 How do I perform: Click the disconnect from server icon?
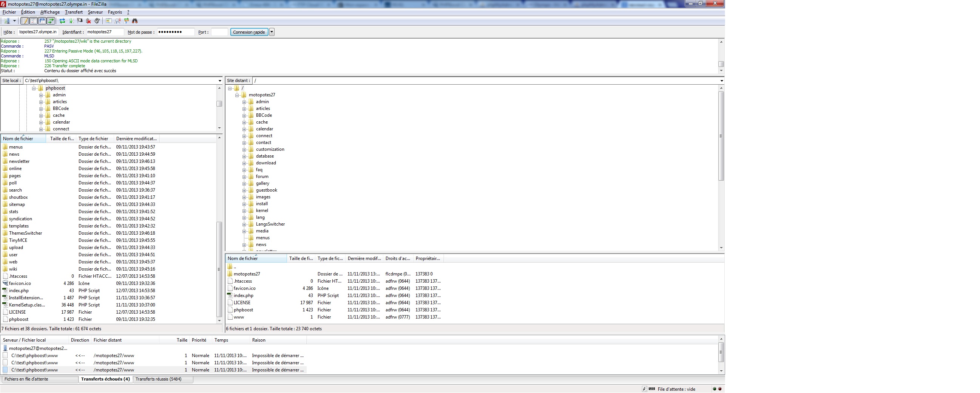click(89, 21)
